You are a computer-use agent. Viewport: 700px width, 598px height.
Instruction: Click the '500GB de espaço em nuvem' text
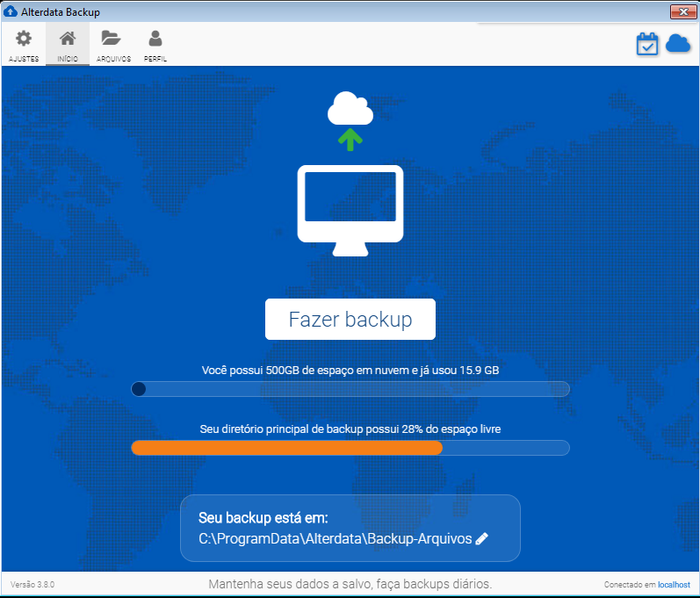[x=337, y=371]
